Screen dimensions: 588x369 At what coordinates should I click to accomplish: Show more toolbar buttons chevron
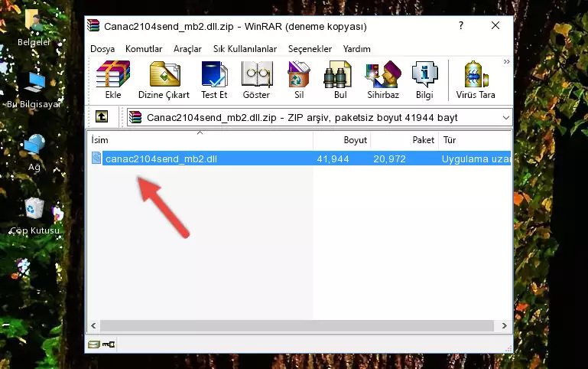point(507,61)
